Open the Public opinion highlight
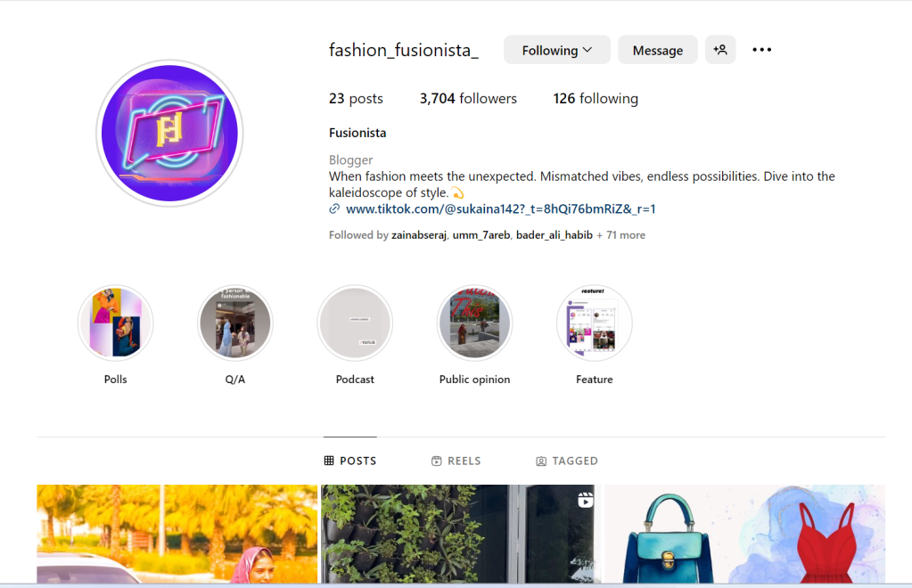The image size is (912, 588). point(474,323)
